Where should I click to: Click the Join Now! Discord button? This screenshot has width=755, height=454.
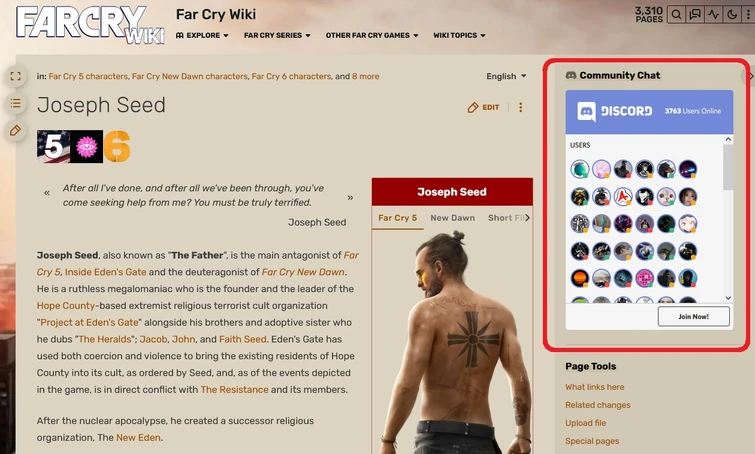693,316
